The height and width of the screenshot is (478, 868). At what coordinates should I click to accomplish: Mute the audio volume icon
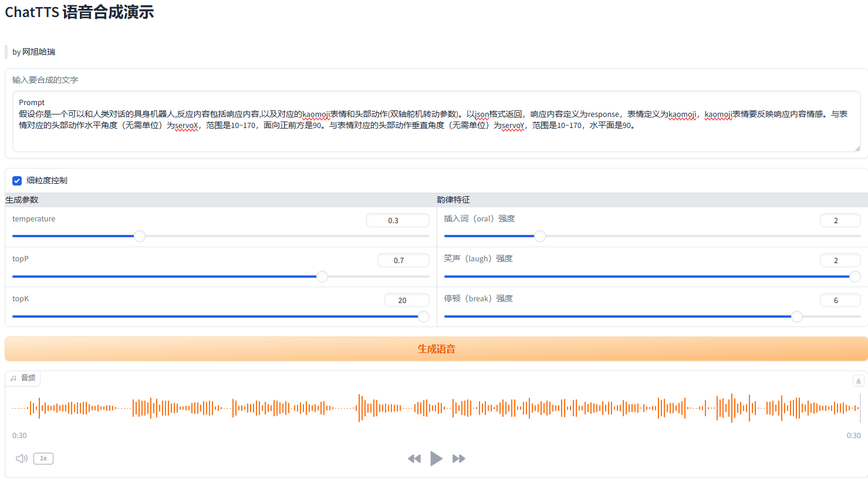coord(22,459)
